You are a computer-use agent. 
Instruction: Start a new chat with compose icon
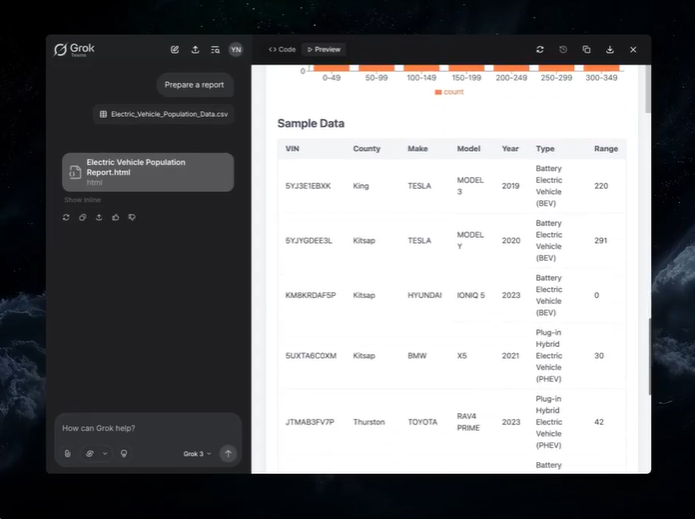coord(175,49)
